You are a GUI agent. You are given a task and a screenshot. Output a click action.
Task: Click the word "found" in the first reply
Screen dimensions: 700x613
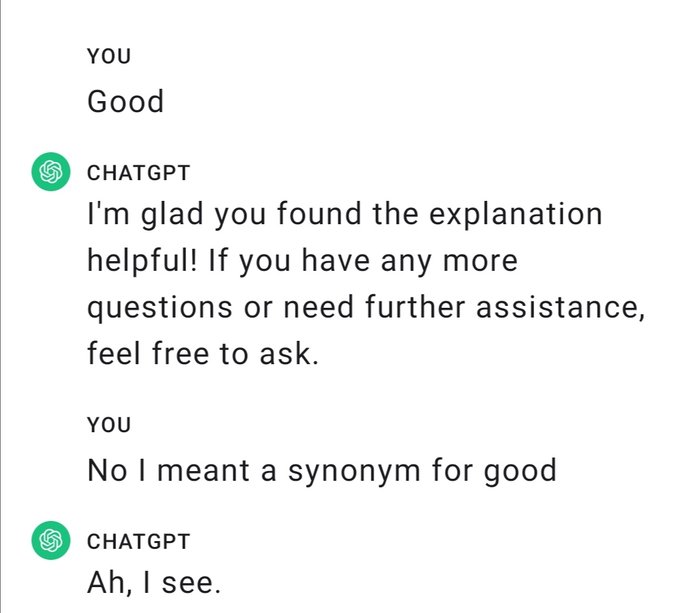[320, 214]
